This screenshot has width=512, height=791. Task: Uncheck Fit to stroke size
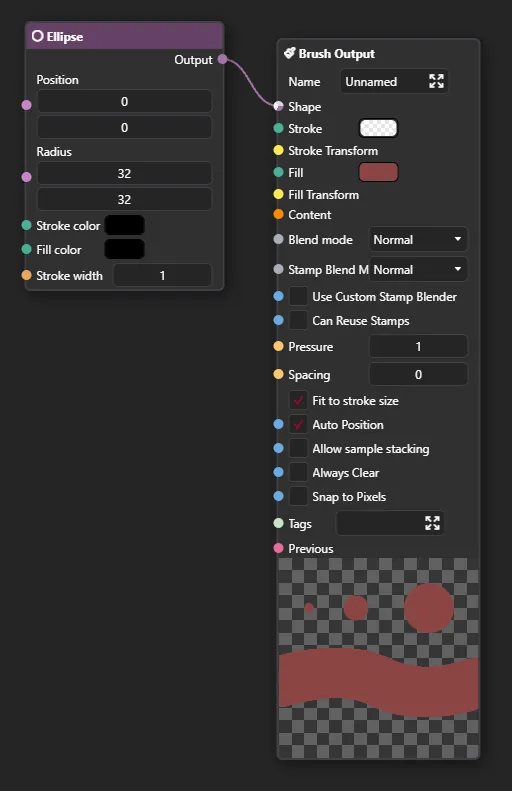tap(298, 400)
